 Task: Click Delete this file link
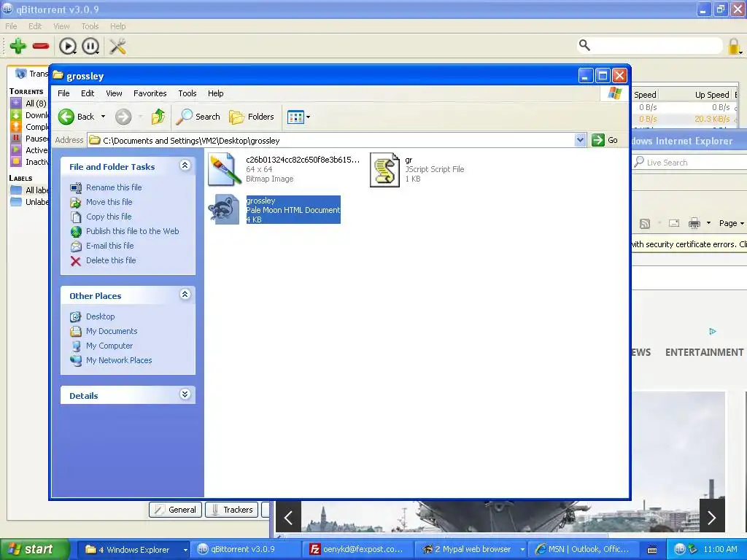(x=111, y=260)
